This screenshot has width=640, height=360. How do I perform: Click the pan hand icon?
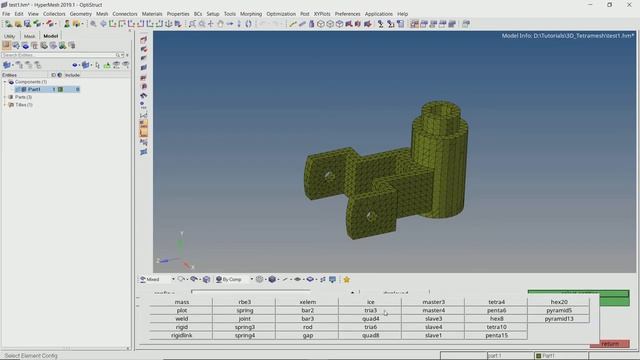point(220,24)
